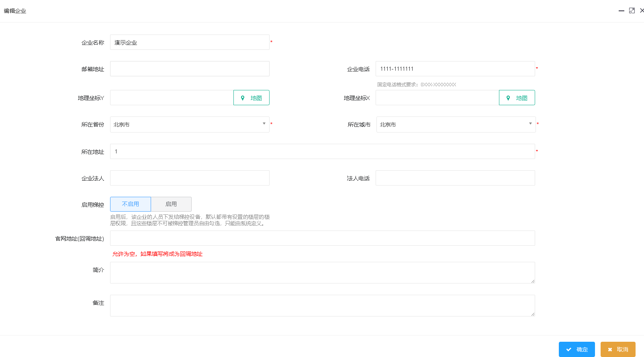Click the 启用后 elevator control description text
Viewport: 644px width, 357px height.
point(190,220)
